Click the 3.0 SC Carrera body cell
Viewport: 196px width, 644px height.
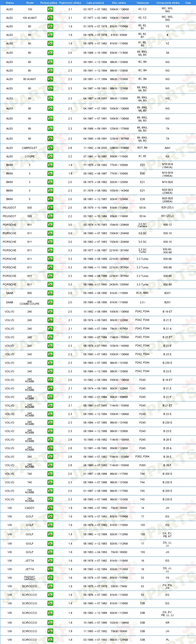pos(142,225)
